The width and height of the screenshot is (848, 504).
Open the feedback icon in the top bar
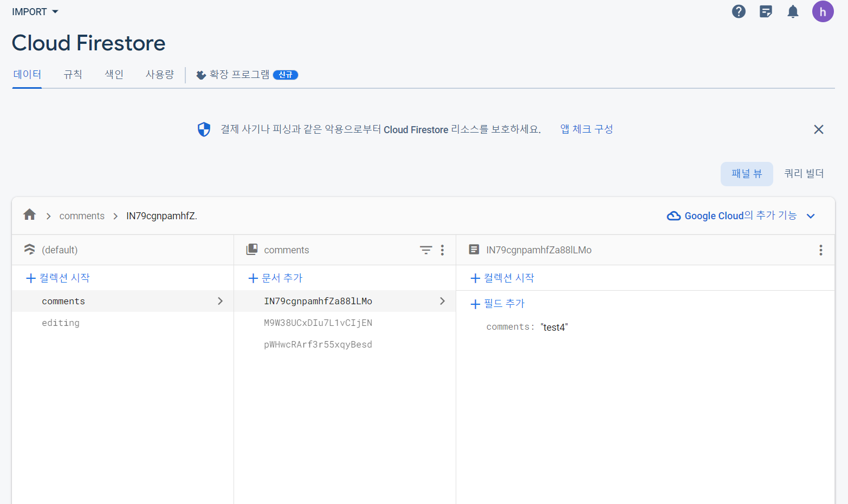click(766, 11)
